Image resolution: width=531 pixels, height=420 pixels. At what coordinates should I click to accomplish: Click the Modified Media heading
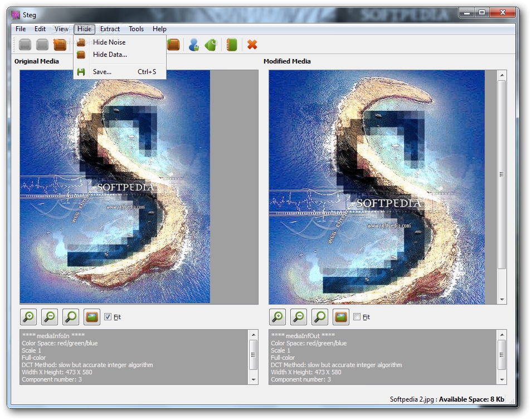point(287,61)
